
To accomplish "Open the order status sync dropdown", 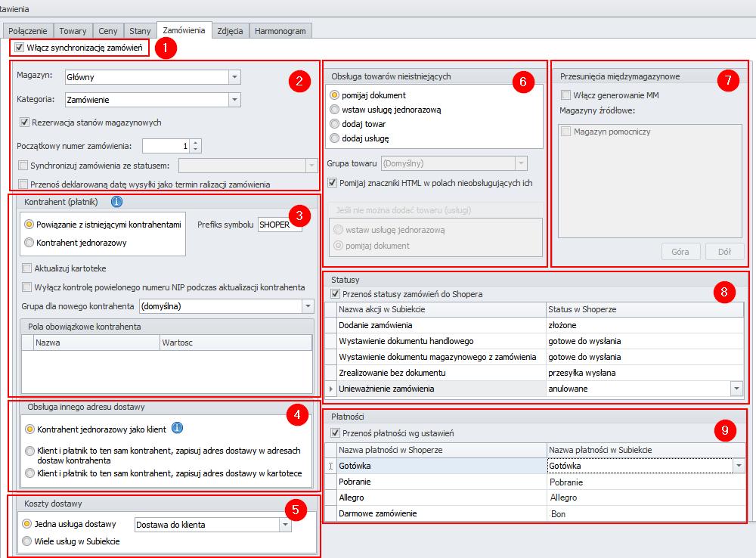I will pos(311,166).
